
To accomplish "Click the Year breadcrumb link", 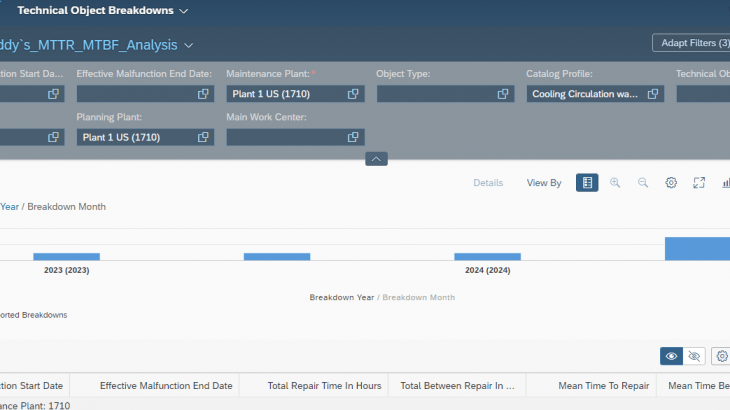I will tap(9, 207).
